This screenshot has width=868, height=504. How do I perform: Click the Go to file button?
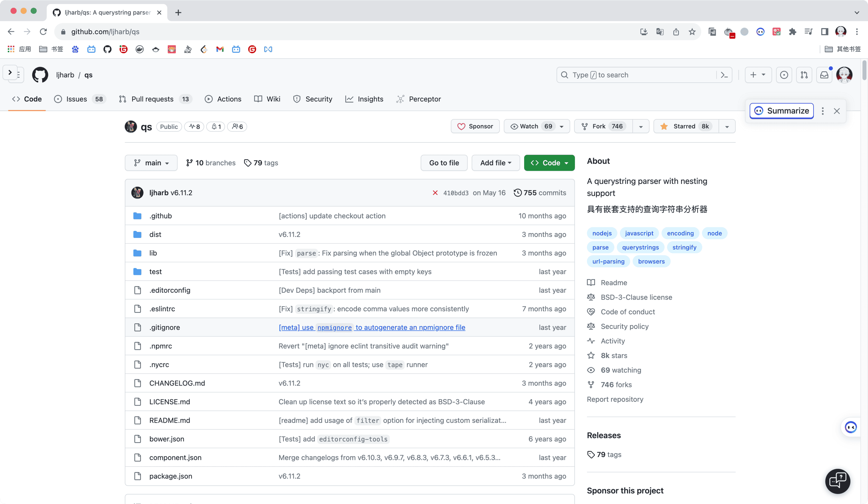click(x=444, y=163)
